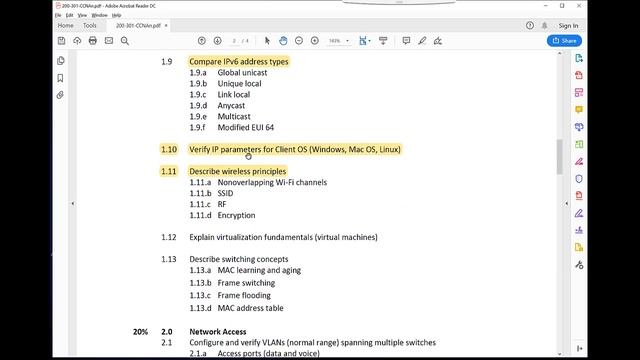Click text Modified EUI 64

(x=246, y=127)
